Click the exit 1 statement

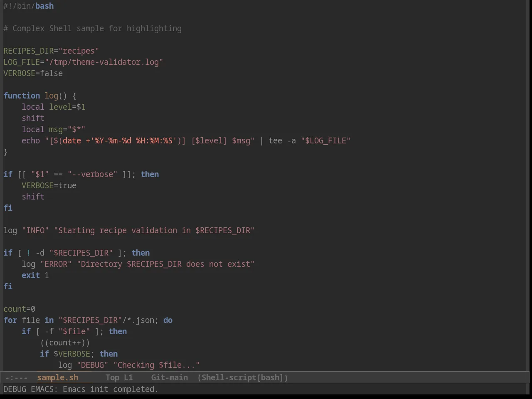pyautogui.click(x=35, y=275)
